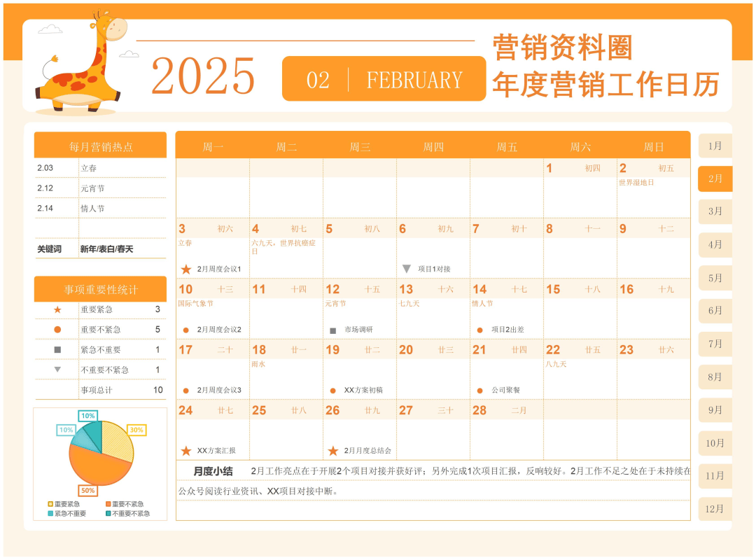Click the XX方案汇报 event text
The width and height of the screenshot is (756, 560).
216,451
